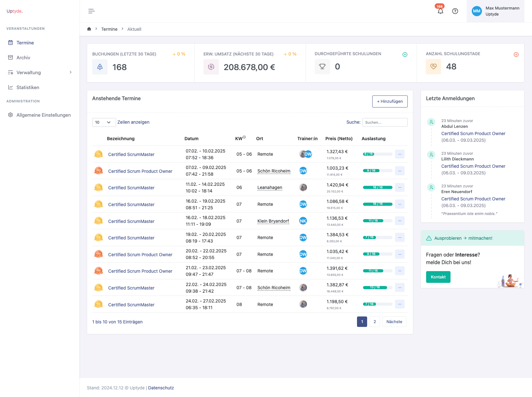Image resolution: width=532 pixels, height=397 pixels.
Task: Open the Datenschutz footer link
Action: [x=161, y=388]
